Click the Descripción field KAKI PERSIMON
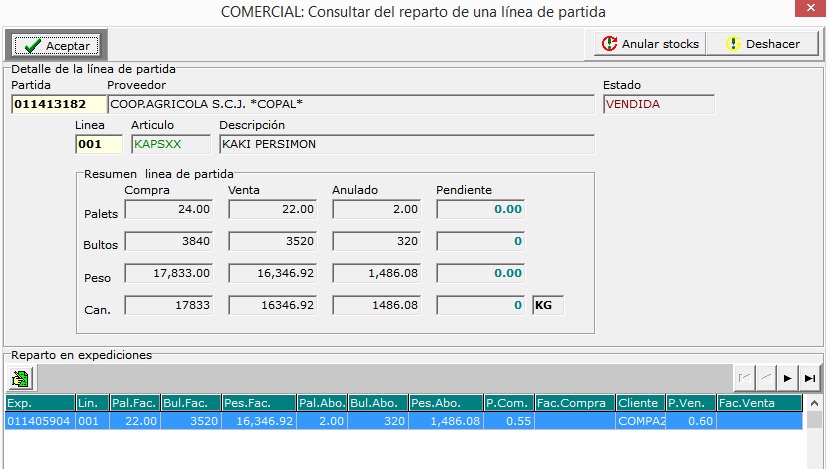 [406, 144]
